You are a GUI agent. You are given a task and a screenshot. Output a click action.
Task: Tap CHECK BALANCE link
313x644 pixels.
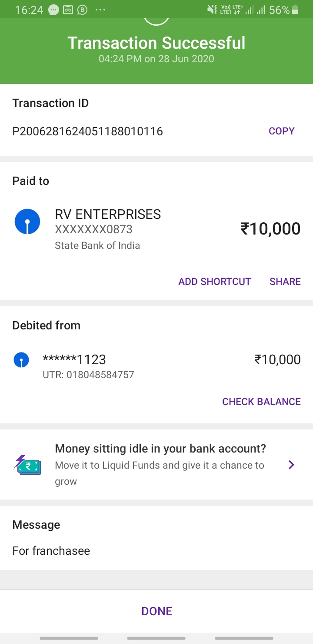click(261, 402)
